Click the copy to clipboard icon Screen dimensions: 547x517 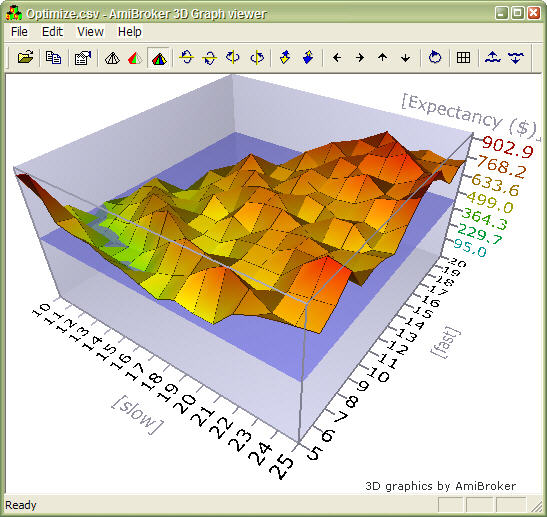pyautogui.click(x=53, y=57)
